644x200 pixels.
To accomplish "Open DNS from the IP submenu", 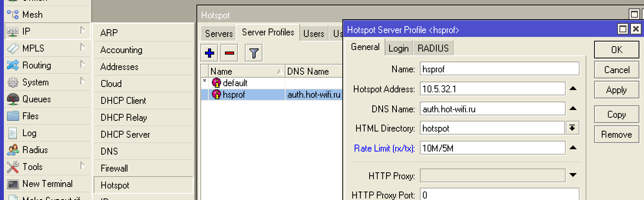I will (x=144, y=152).
